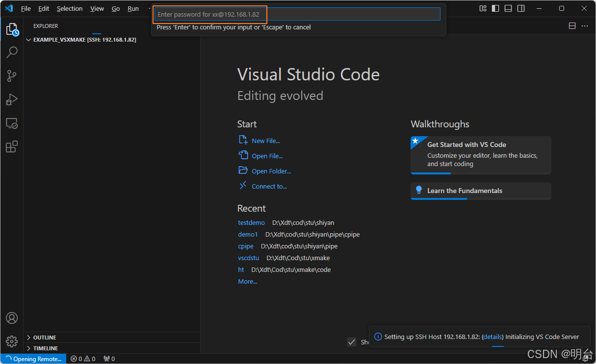Open the Go menu

[x=116, y=8]
